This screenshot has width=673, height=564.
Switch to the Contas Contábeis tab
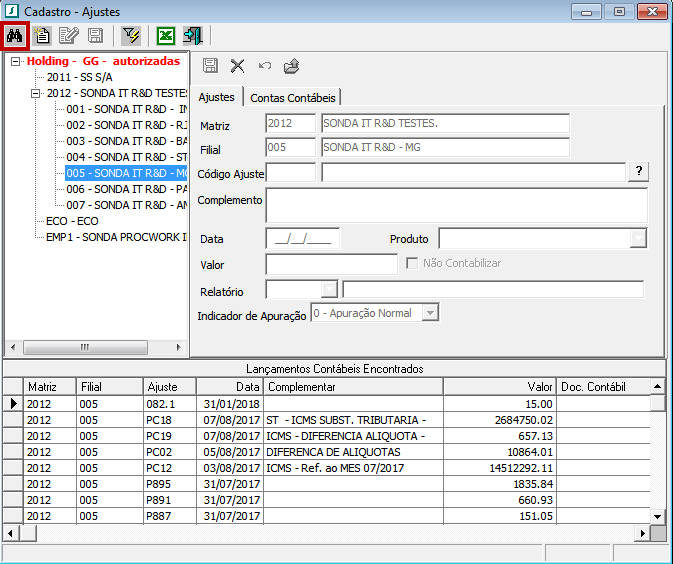pos(294,97)
